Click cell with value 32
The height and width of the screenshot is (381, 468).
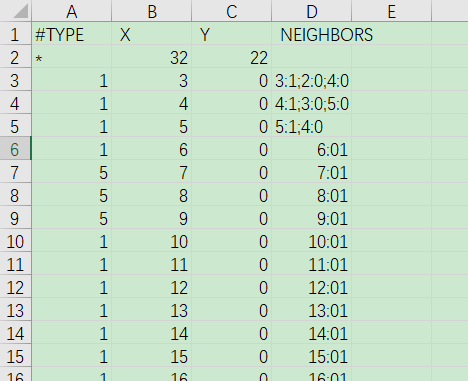click(x=151, y=57)
